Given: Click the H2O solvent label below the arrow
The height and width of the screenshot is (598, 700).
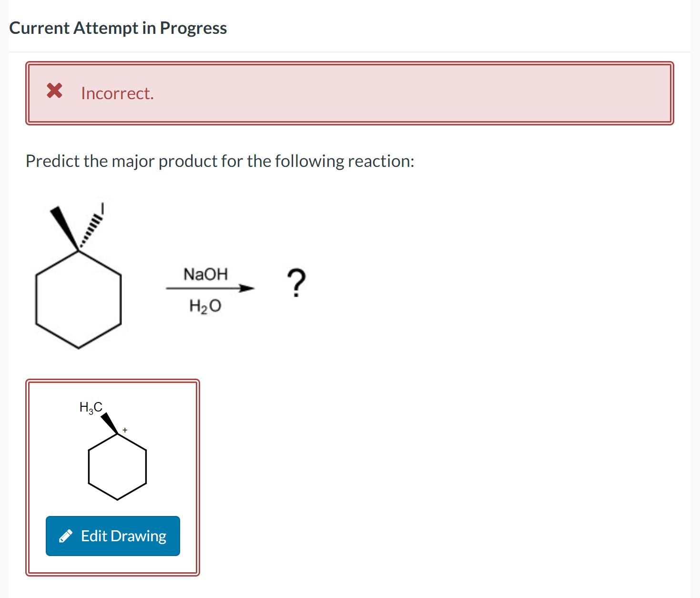Looking at the screenshot, I should pyautogui.click(x=205, y=307).
